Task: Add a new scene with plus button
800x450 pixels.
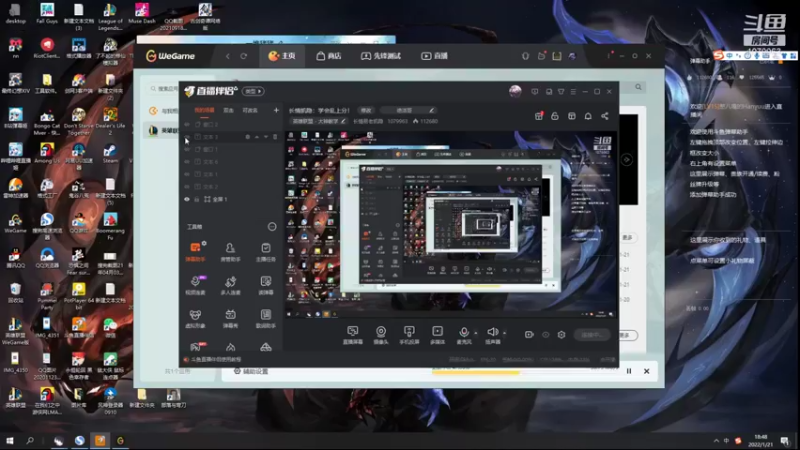Action: point(276,110)
